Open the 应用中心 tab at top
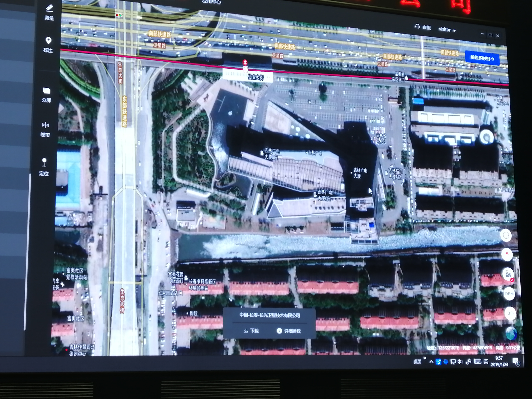The height and width of the screenshot is (399, 532). [211, 2]
